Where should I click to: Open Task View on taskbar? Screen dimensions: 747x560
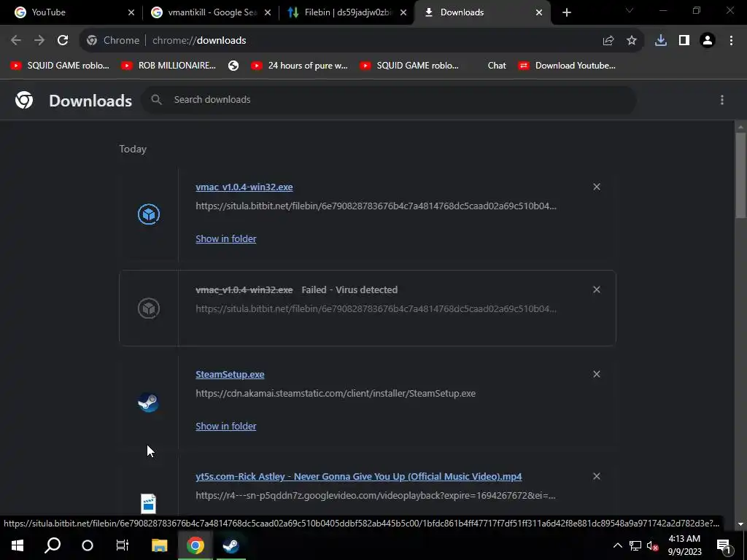click(123, 545)
